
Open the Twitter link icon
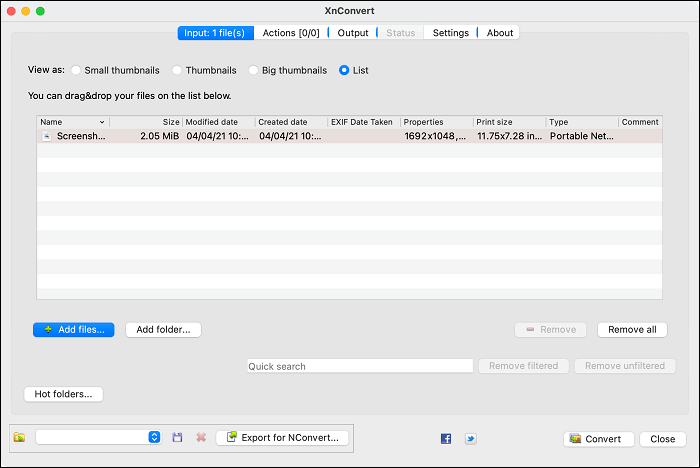[x=470, y=438]
